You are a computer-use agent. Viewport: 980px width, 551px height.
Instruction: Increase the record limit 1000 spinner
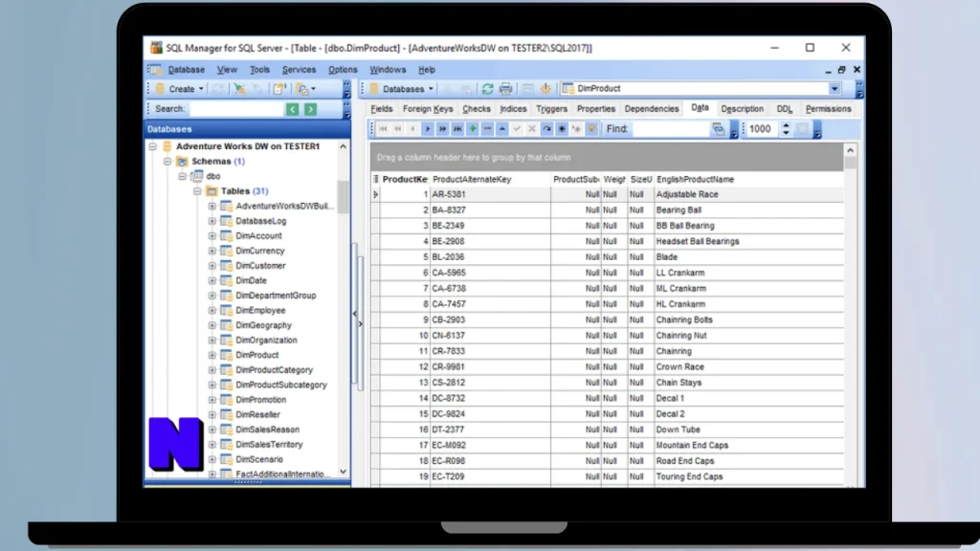coord(786,125)
